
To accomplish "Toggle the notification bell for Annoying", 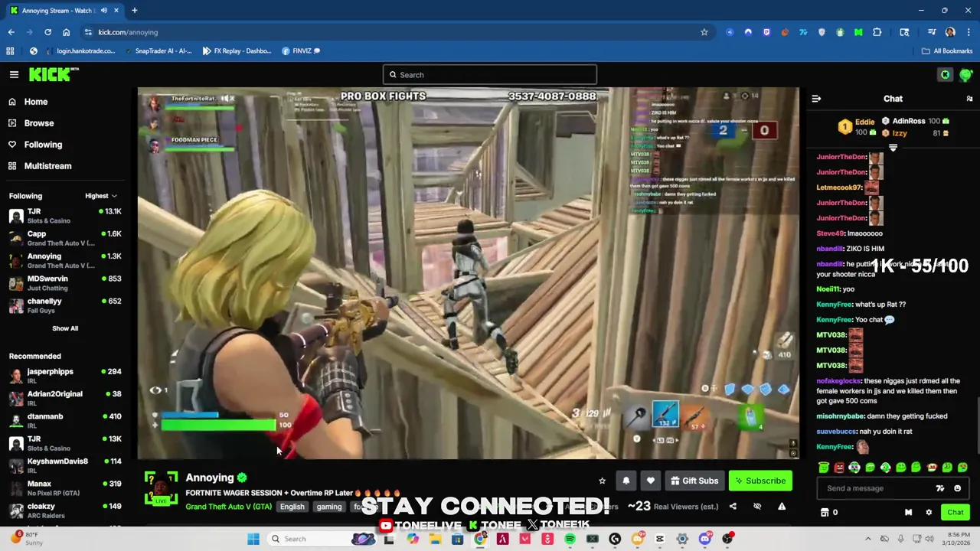I will click(626, 481).
